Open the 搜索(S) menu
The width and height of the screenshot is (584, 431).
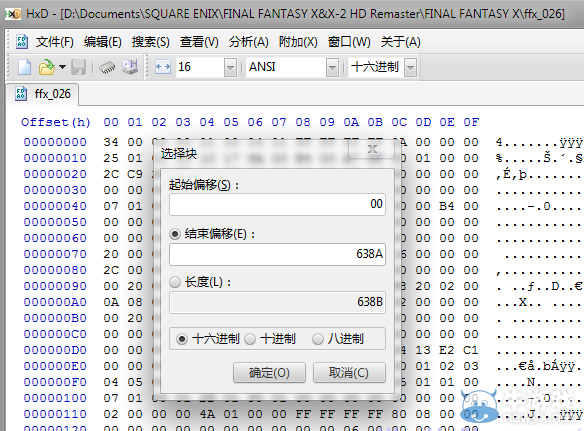click(150, 42)
